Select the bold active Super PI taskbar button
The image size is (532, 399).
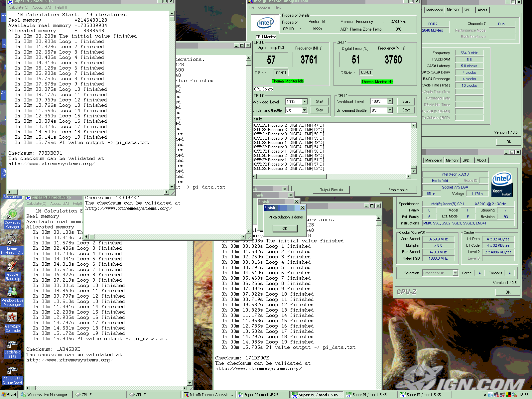317,395
